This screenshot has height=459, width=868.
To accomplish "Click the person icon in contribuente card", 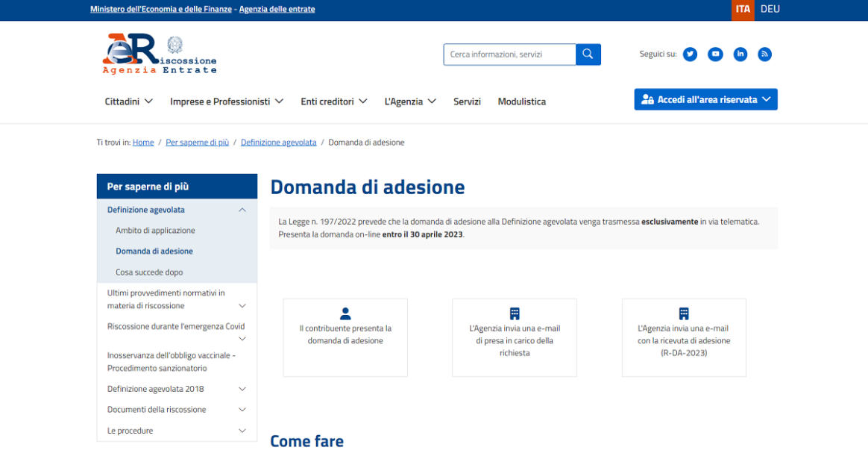I will click(x=345, y=313).
